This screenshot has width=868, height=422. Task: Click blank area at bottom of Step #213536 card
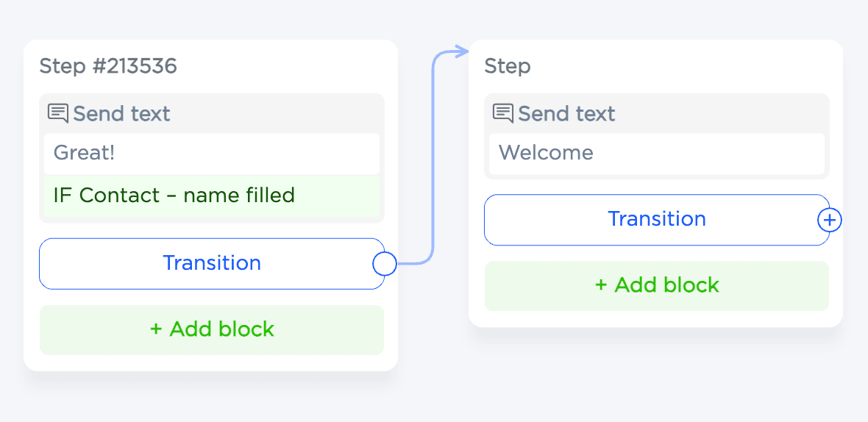[212, 363]
